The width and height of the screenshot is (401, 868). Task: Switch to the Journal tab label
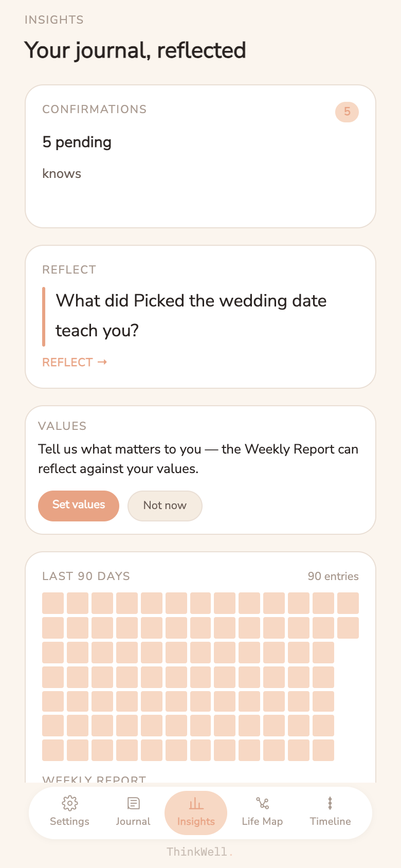click(x=133, y=821)
